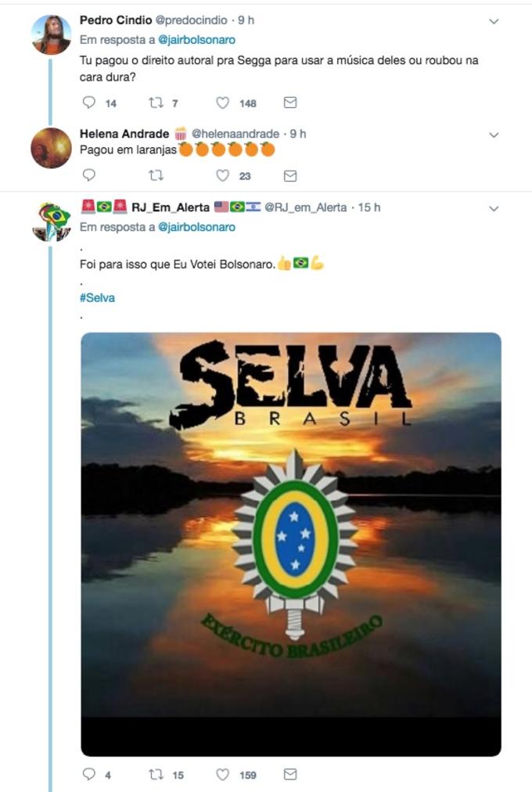Open Helena Andrade's profile name
532x792 pixels.
coord(124,134)
